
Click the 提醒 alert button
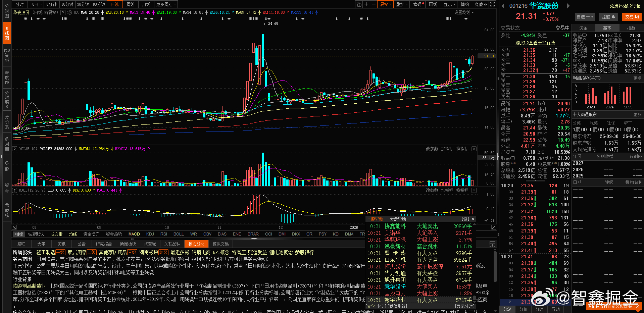[608, 17]
